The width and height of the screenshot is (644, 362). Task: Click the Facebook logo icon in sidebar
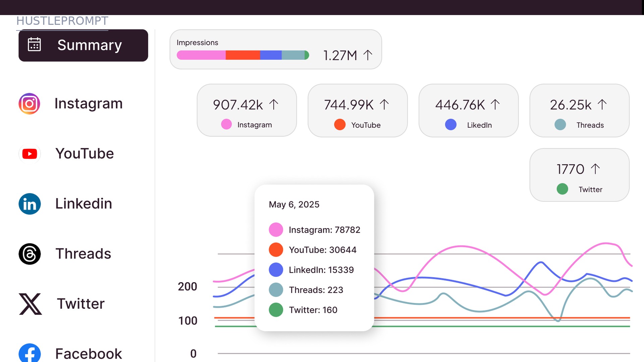[30, 353]
